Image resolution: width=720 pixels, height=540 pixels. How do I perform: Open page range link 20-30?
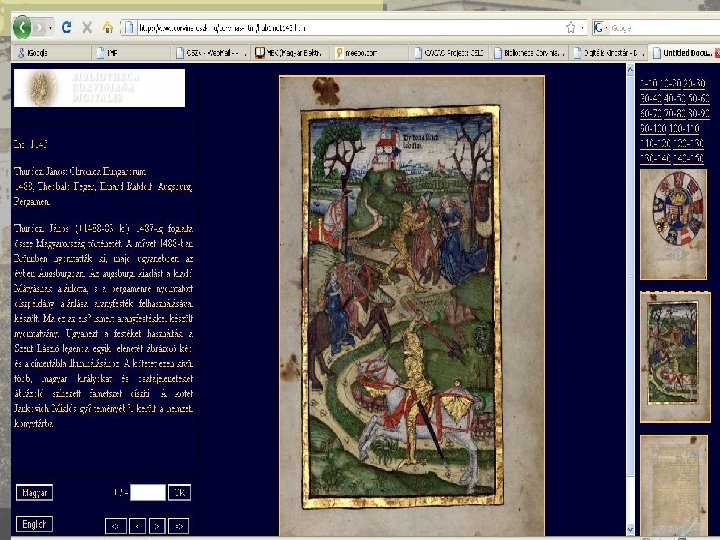pos(694,83)
